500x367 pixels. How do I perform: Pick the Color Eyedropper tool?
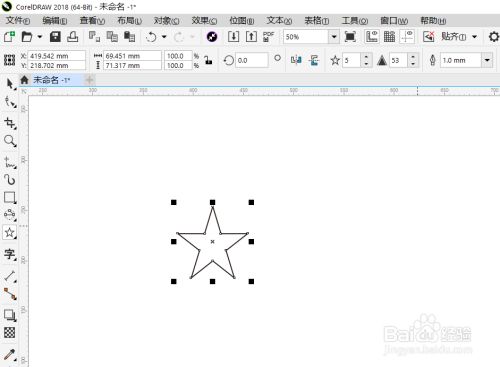pyautogui.click(x=10, y=355)
